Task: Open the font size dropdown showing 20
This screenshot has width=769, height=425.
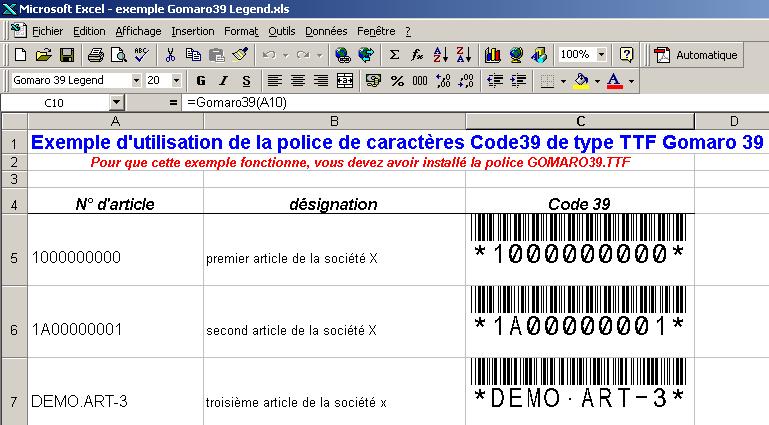Action: [177, 80]
